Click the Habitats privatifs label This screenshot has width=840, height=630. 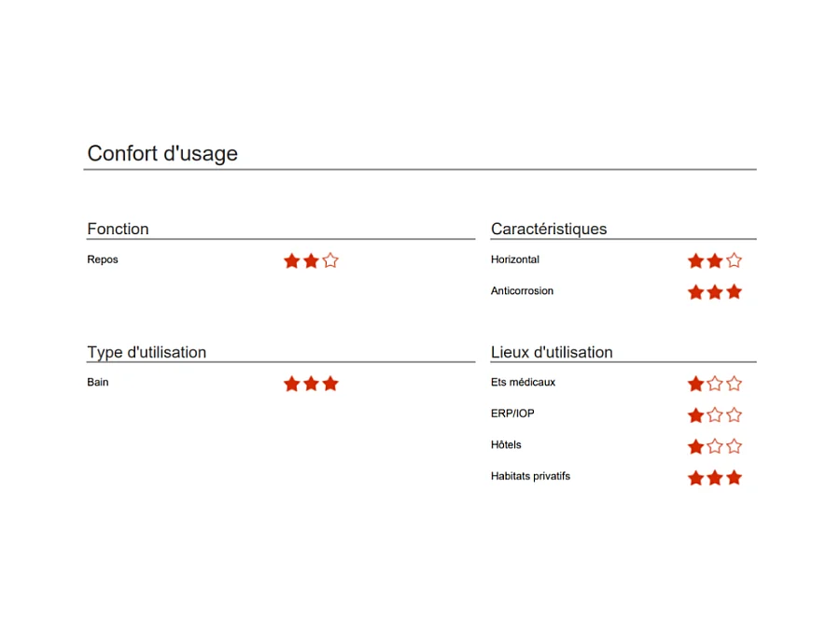[x=530, y=476]
